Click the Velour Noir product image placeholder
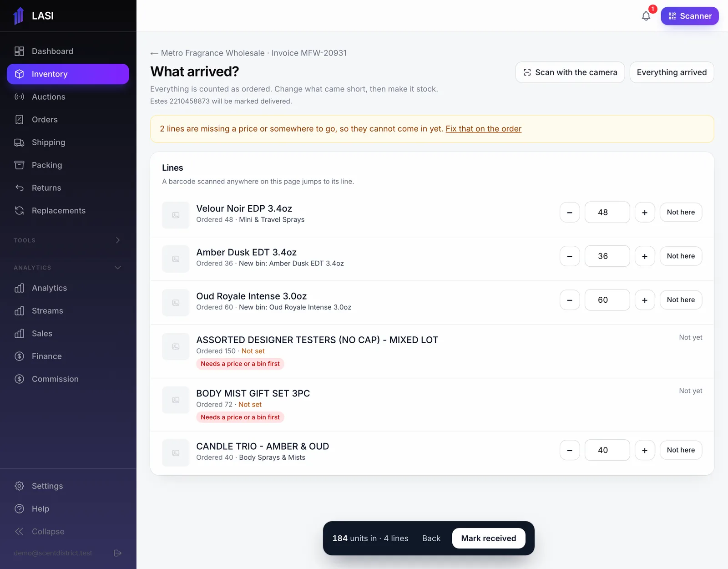The width and height of the screenshot is (728, 569). [x=176, y=215]
